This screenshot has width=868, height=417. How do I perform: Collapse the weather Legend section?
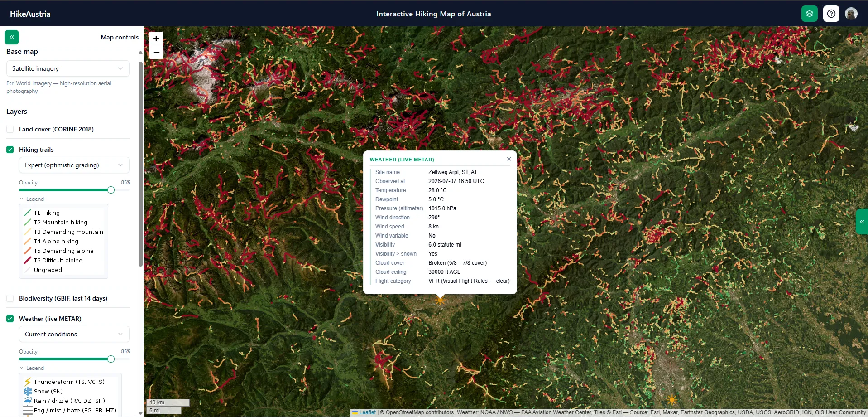click(x=32, y=368)
